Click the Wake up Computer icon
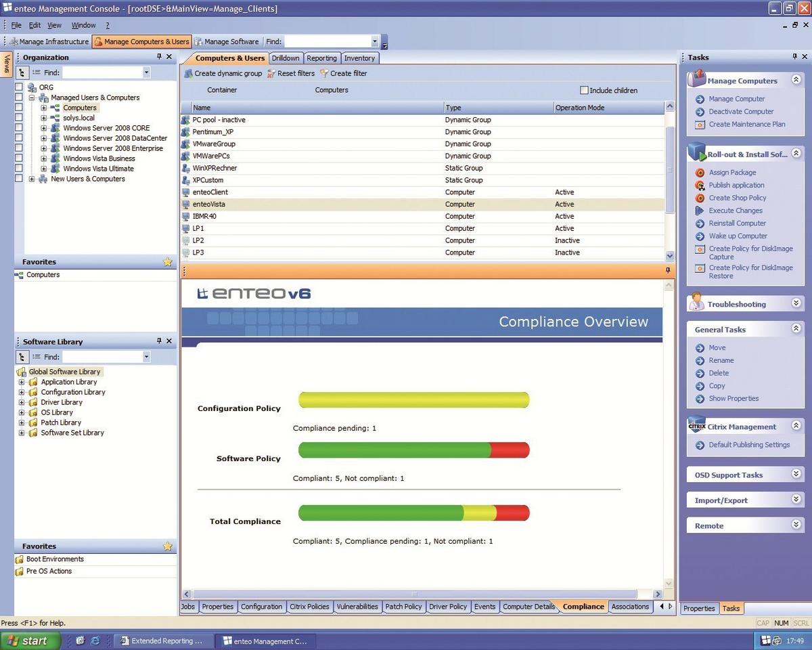The image size is (812, 650). pos(700,236)
